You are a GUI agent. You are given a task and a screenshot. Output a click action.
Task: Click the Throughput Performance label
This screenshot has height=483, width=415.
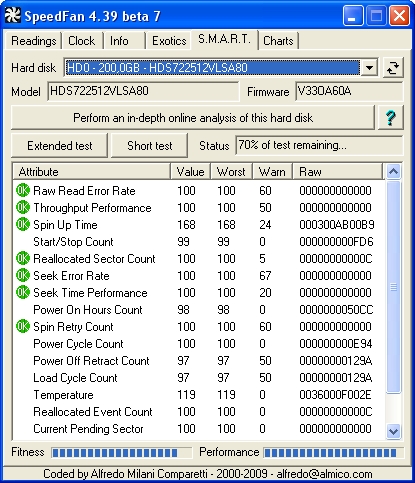[x=92, y=208]
